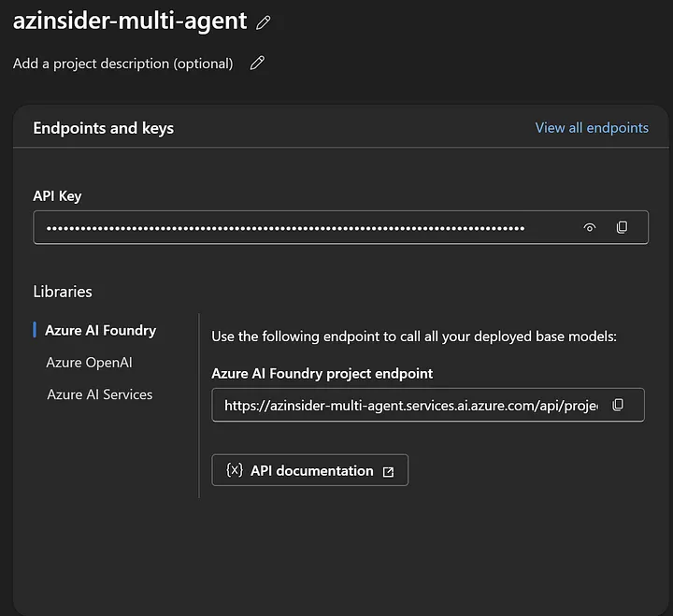Copy the API key to clipboard
Image resolution: width=673 pixels, height=616 pixels.
click(622, 227)
